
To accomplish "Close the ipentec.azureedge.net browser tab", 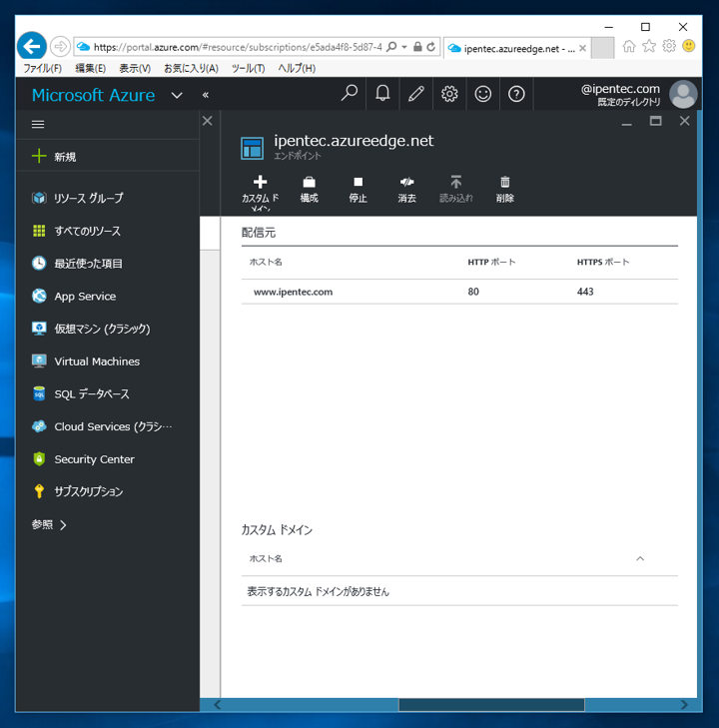I will [582, 48].
